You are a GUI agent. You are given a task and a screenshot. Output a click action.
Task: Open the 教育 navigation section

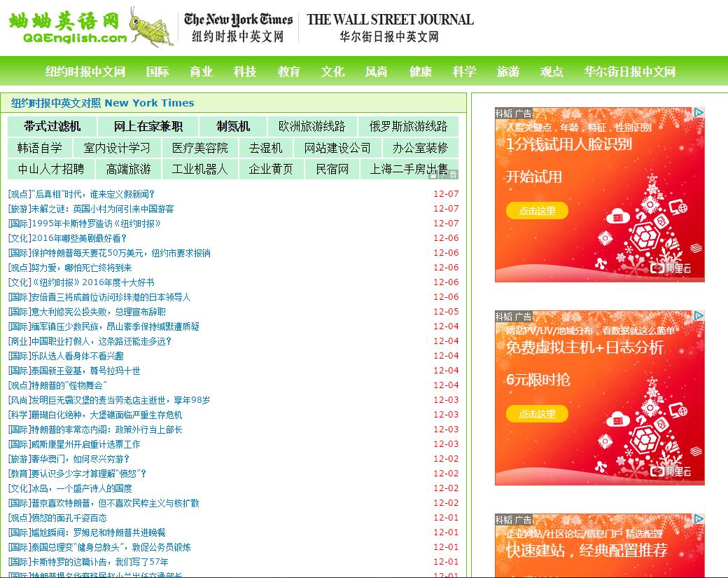(289, 71)
